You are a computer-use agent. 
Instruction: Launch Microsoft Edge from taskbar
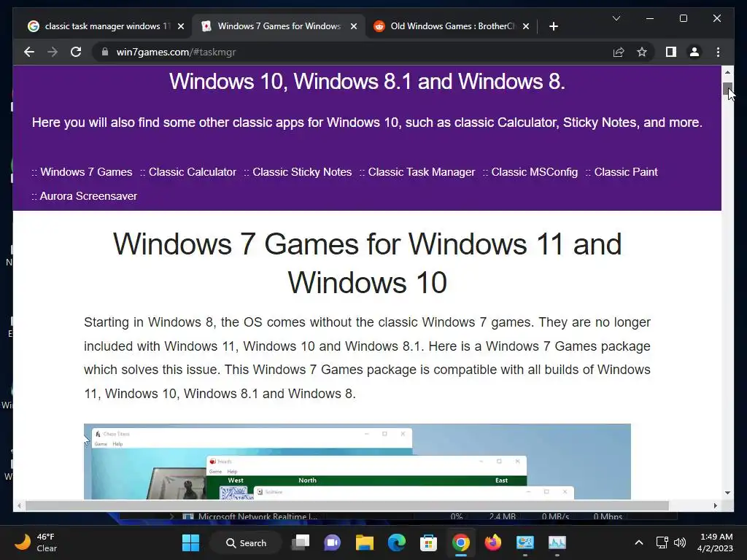396,542
